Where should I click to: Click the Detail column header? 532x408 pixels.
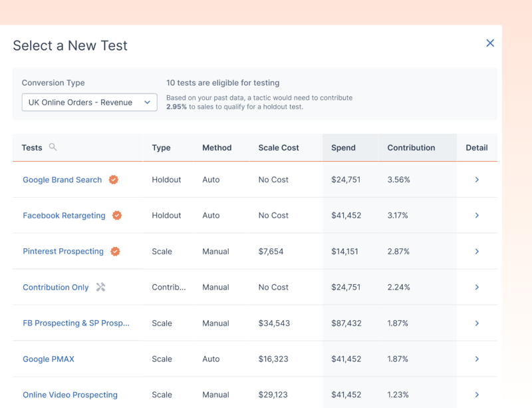click(x=477, y=148)
